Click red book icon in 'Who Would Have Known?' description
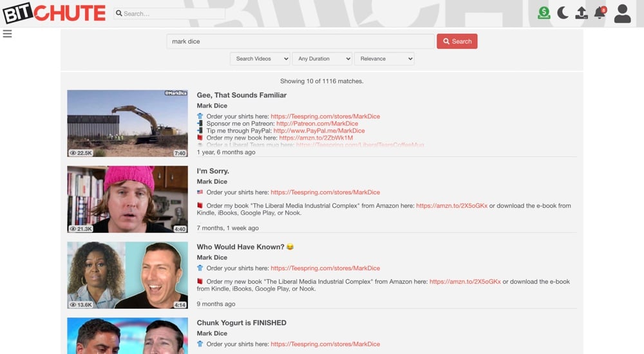 coord(200,281)
